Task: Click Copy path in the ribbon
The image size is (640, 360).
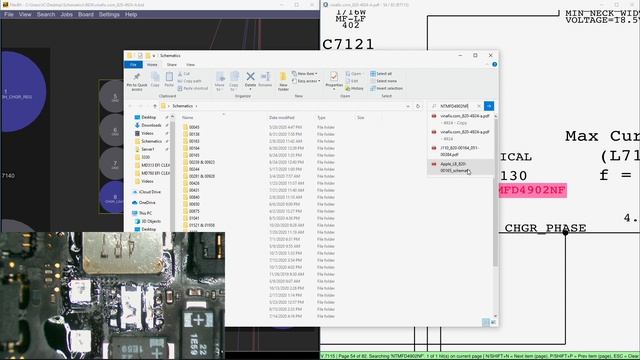Action: pos(189,81)
